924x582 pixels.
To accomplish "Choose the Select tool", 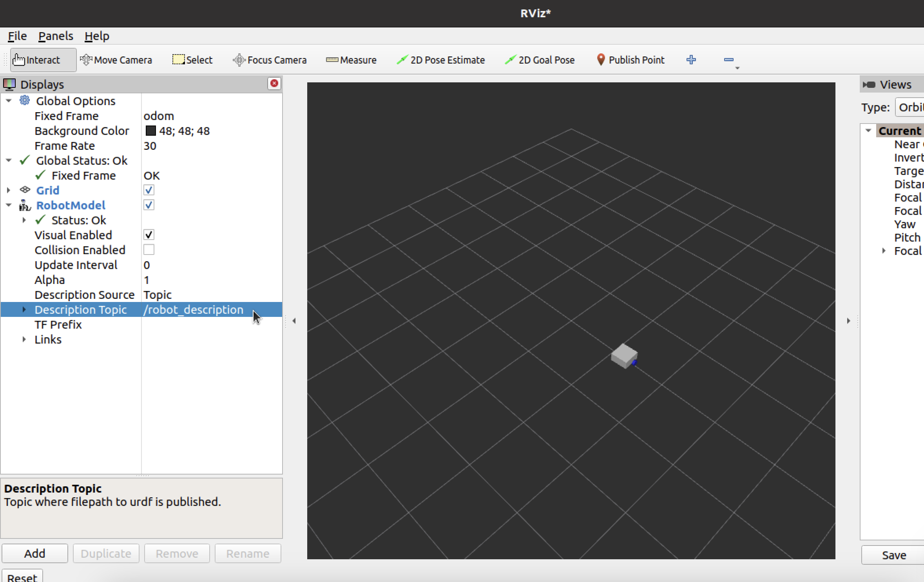I will click(x=192, y=60).
